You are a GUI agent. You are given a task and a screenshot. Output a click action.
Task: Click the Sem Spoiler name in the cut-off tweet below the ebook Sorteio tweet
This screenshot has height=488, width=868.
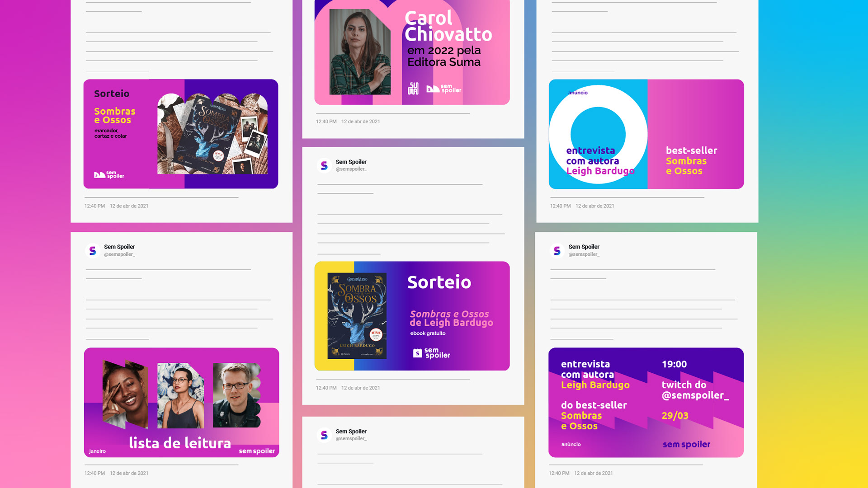(x=351, y=432)
